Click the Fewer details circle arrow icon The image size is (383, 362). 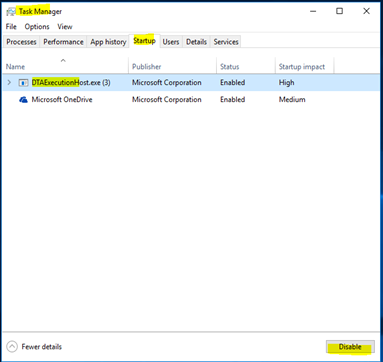[12, 347]
